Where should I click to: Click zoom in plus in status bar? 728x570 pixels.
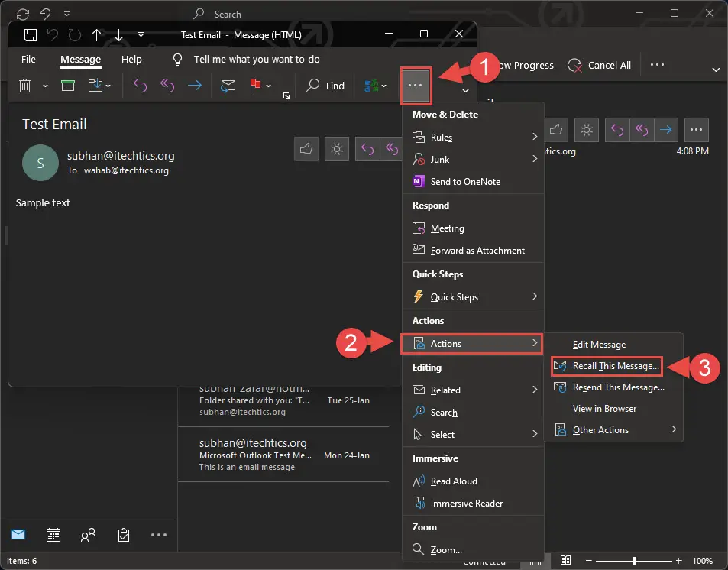(x=679, y=561)
